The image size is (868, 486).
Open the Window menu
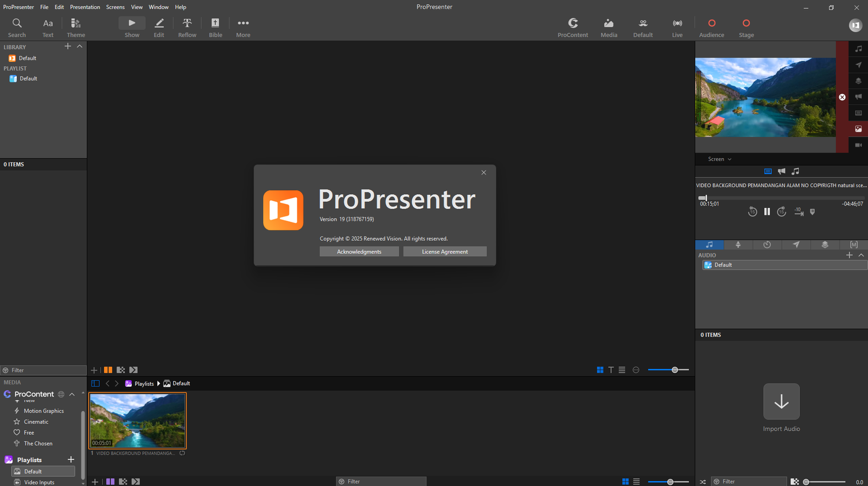tap(158, 7)
